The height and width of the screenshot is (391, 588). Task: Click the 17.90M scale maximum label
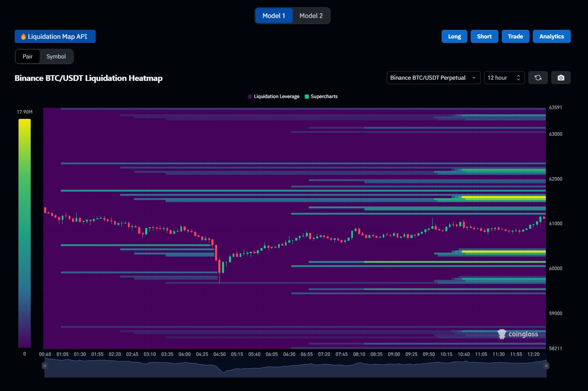click(x=25, y=112)
